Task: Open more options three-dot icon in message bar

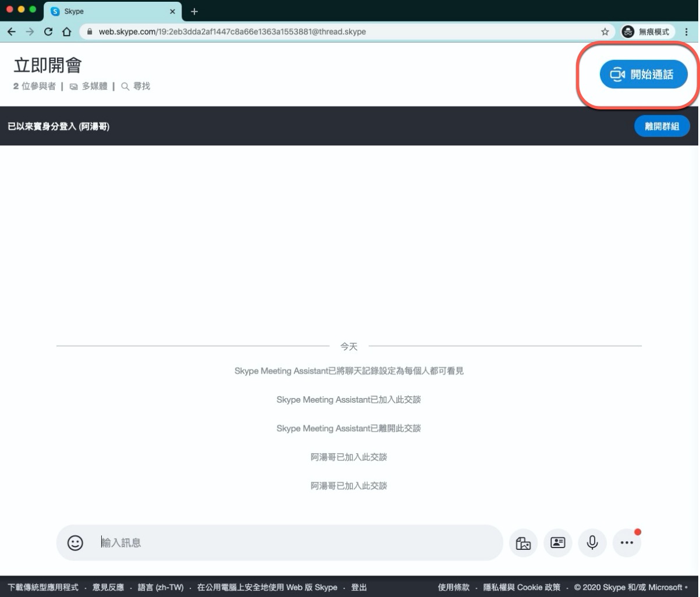Action: click(627, 543)
